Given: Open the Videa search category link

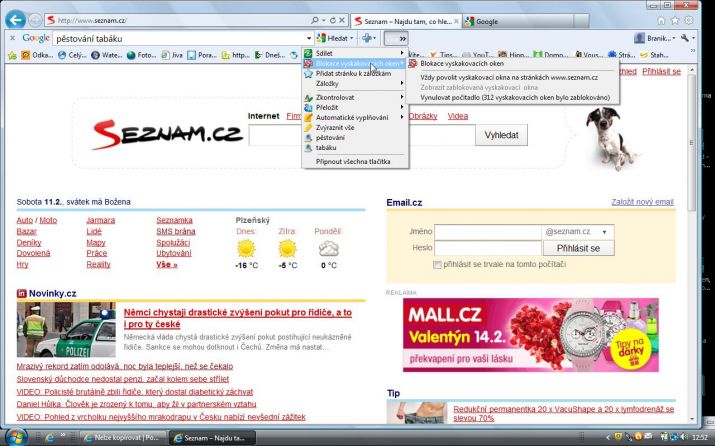Looking at the screenshot, I should pyautogui.click(x=457, y=116).
